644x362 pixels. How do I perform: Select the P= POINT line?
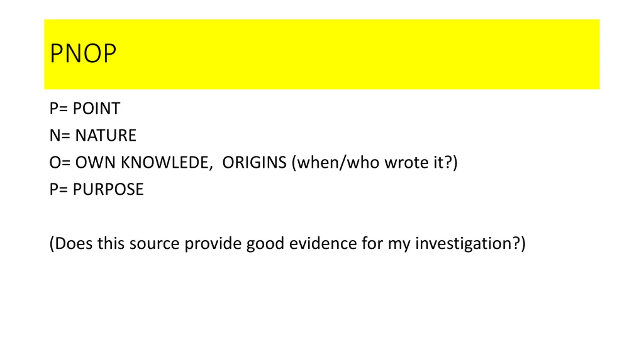click(x=85, y=108)
